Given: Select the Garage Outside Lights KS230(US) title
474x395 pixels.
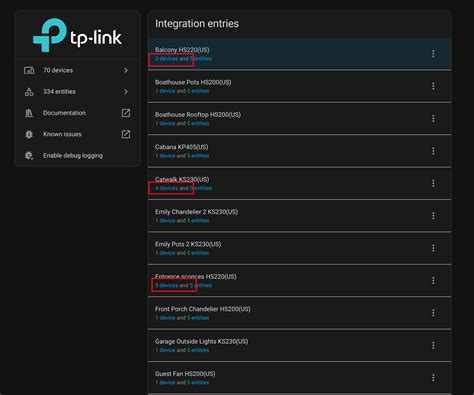Looking at the screenshot, I should (x=201, y=341).
